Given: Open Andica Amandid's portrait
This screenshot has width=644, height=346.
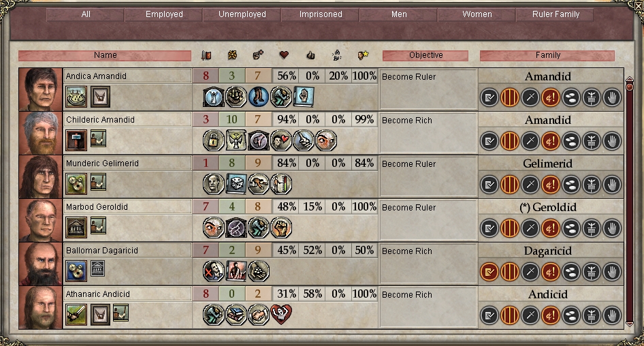Looking at the screenshot, I should [x=41, y=89].
